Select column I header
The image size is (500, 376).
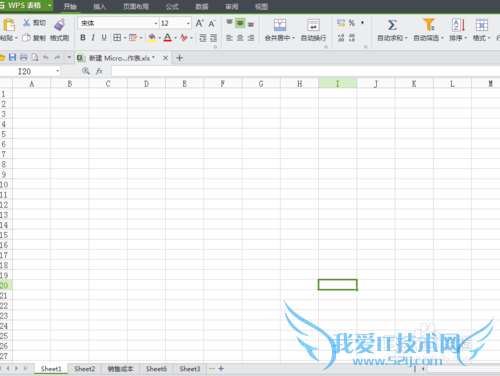337,83
